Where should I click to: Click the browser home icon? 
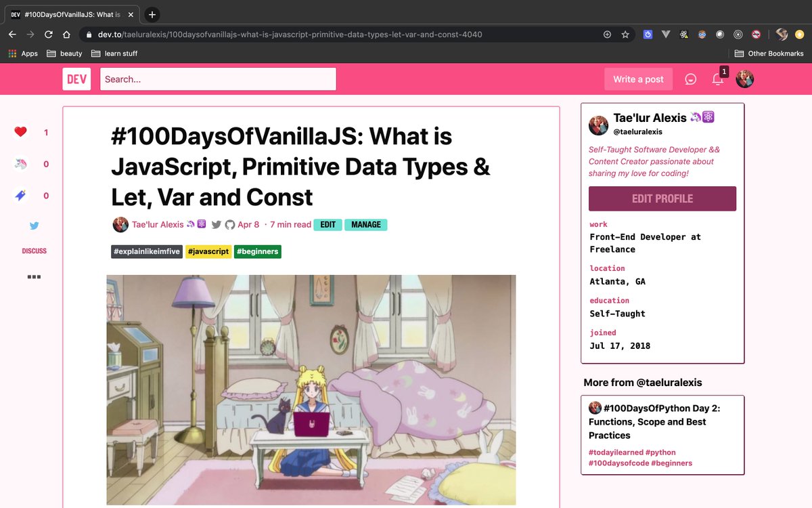(66, 35)
